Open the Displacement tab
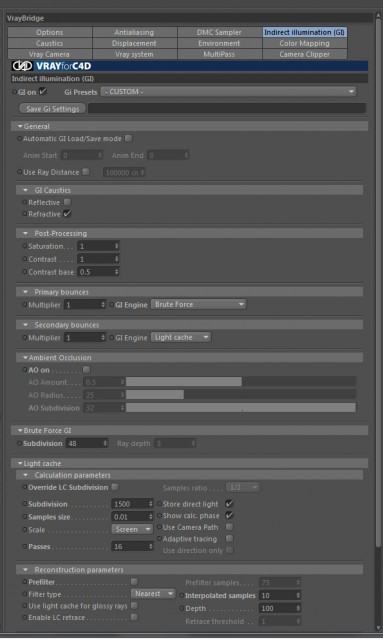The height and width of the screenshot is (640, 383). pyautogui.click(x=134, y=43)
